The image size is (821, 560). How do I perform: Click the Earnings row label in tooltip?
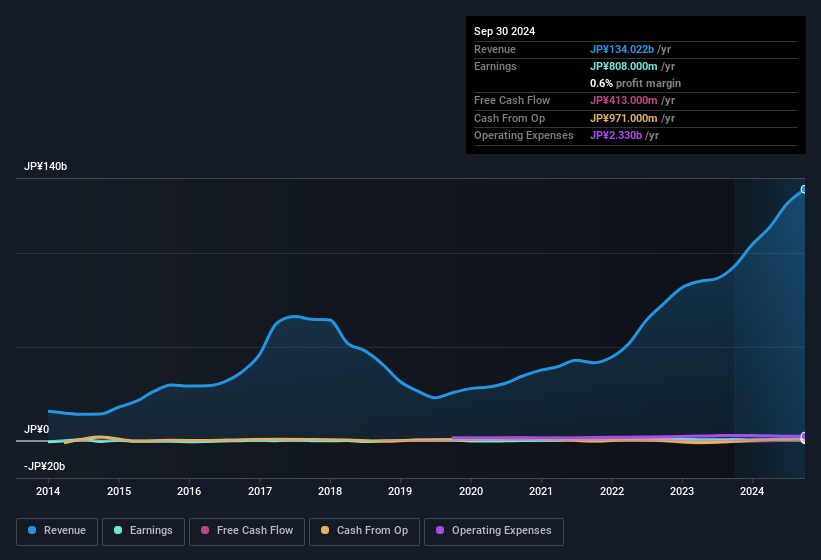click(495, 66)
